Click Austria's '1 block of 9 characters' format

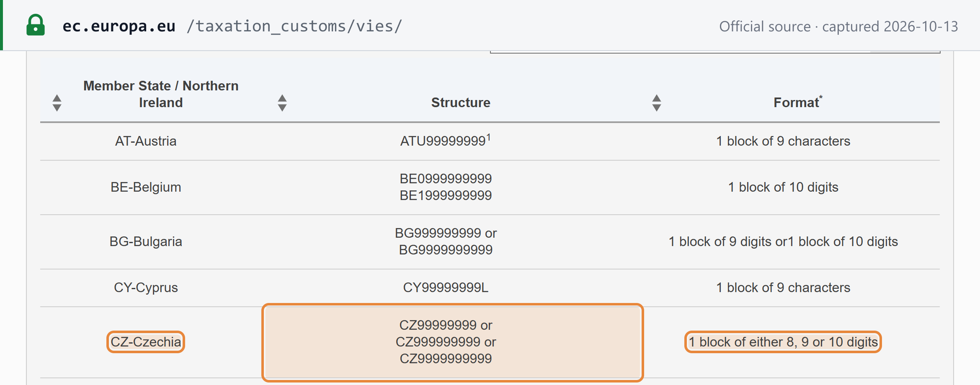(783, 141)
